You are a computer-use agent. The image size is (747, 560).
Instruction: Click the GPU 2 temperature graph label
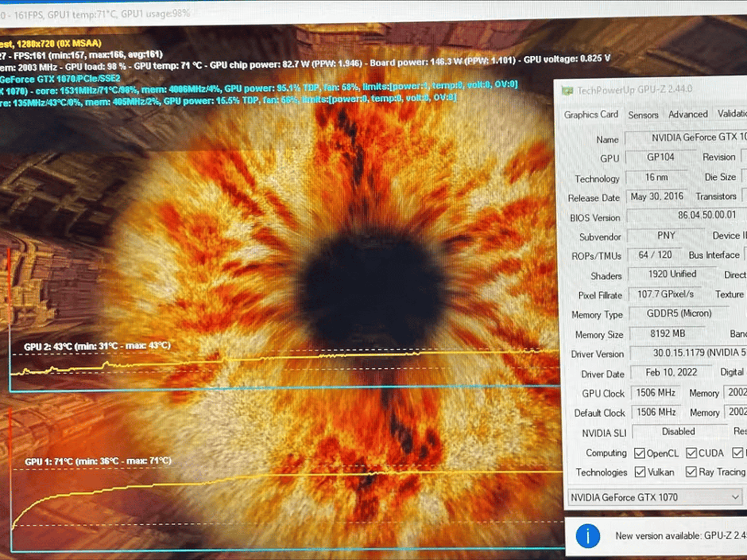coord(97,346)
